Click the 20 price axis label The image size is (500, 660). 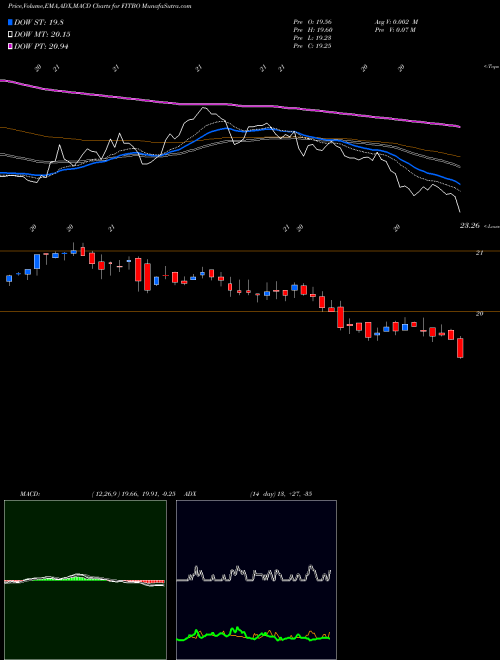tap(479, 314)
